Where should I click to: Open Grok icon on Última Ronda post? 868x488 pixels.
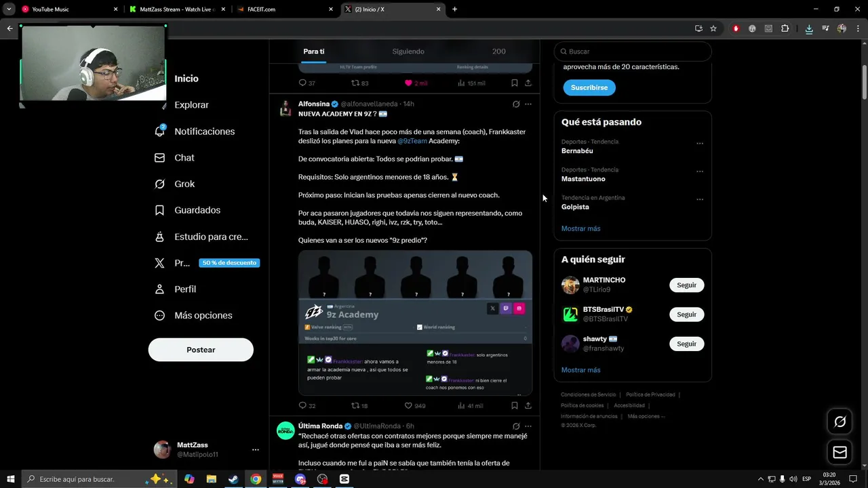(x=515, y=426)
